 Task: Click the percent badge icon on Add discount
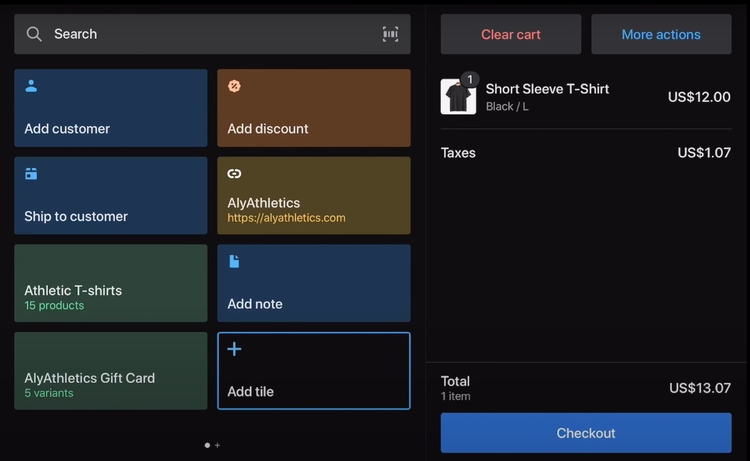(234, 86)
